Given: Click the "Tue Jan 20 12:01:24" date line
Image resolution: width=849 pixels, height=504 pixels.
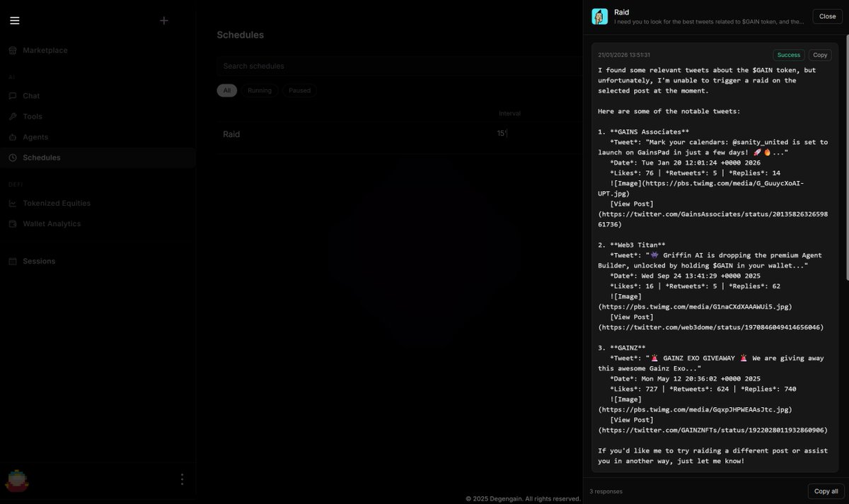Looking at the screenshot, I should 686,163.
